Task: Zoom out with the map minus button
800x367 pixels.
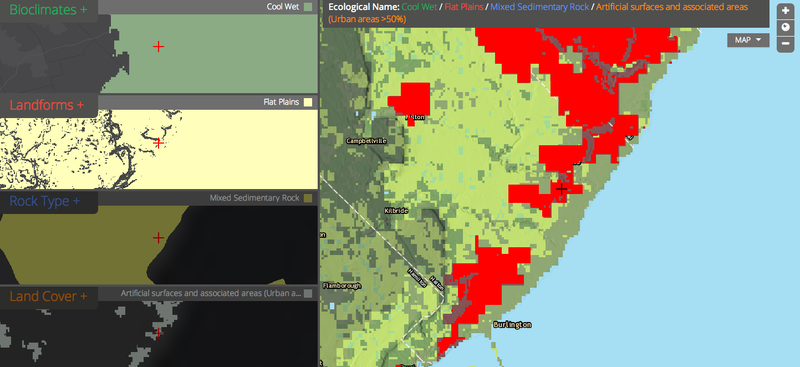Action: [786, 44]
